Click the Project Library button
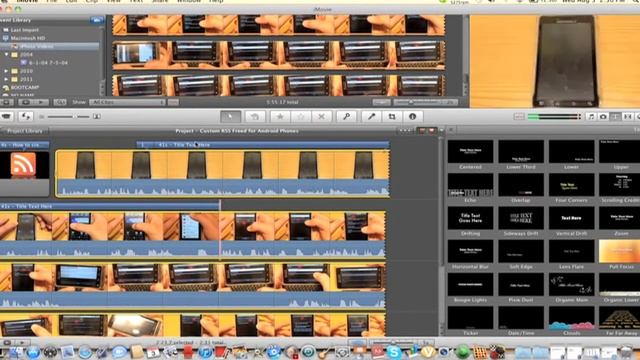Viewport: 640px width, 360px height. [24, 131]
